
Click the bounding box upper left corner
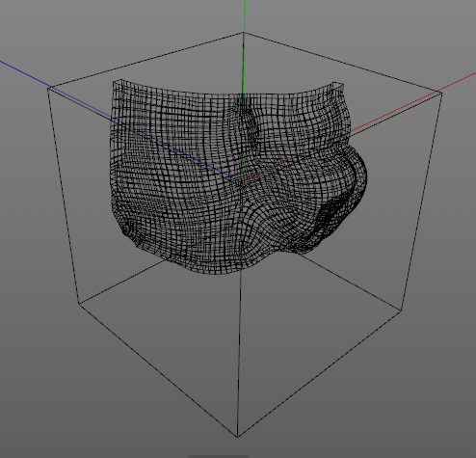pos(48,88)
